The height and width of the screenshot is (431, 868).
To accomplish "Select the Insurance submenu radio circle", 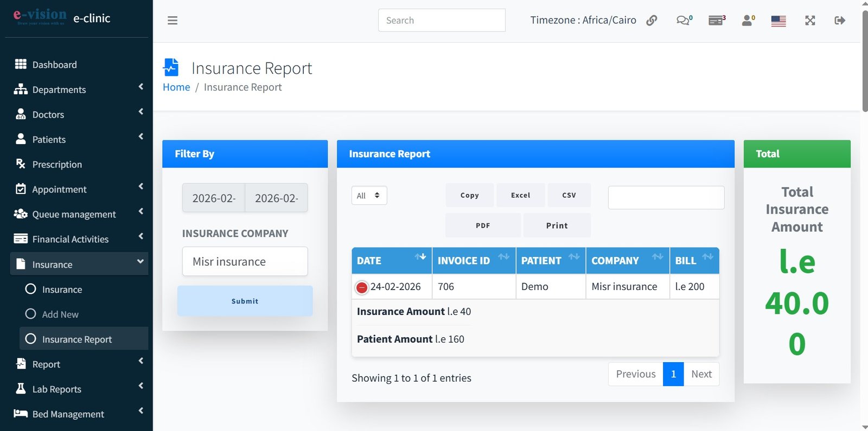I will (30, 289).
